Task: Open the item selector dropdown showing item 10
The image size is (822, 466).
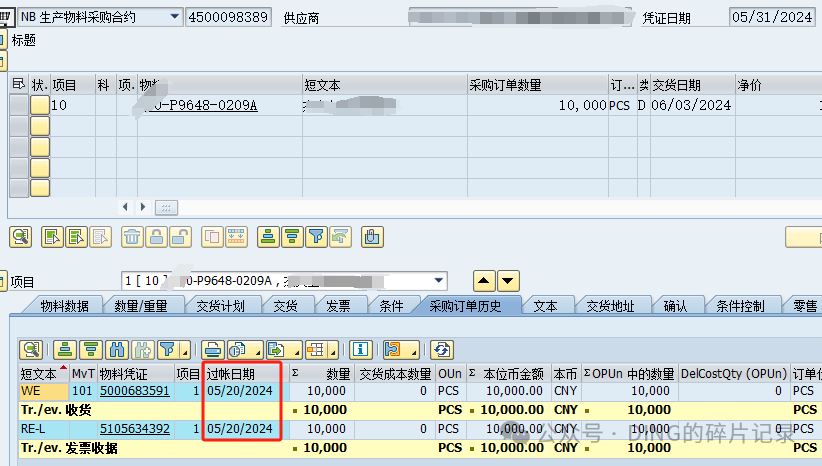Action: pyautogui.click(x=439, y=280)
